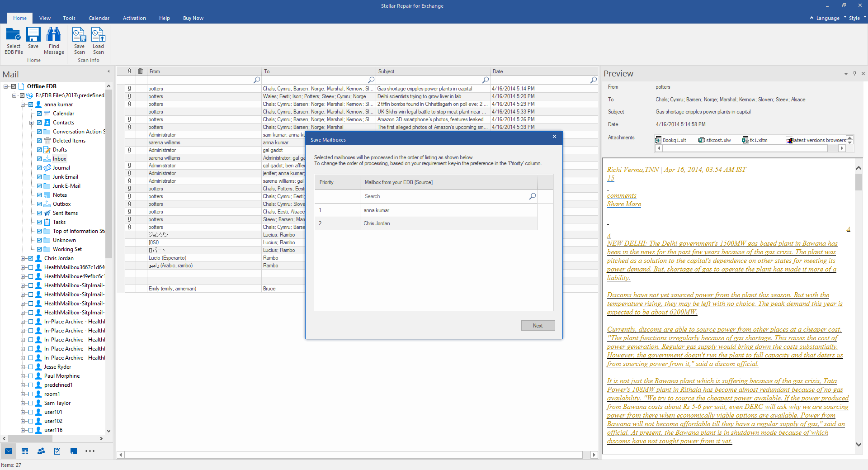Switch to Contacts view icon at bottom
Screen dimensions: 868x470
point(41,451)
